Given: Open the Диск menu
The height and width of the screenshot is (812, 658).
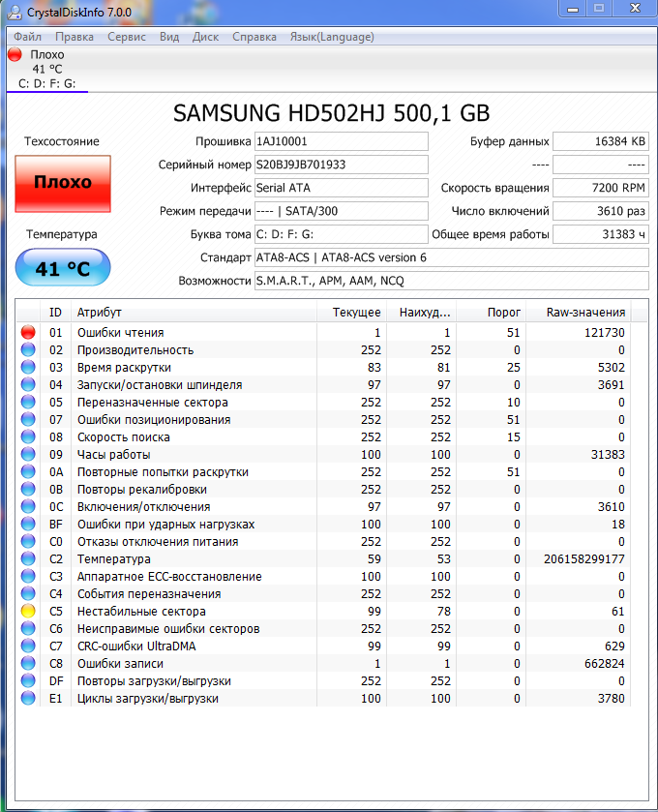Looking at the screenshot, I should (x=205, y=37).
